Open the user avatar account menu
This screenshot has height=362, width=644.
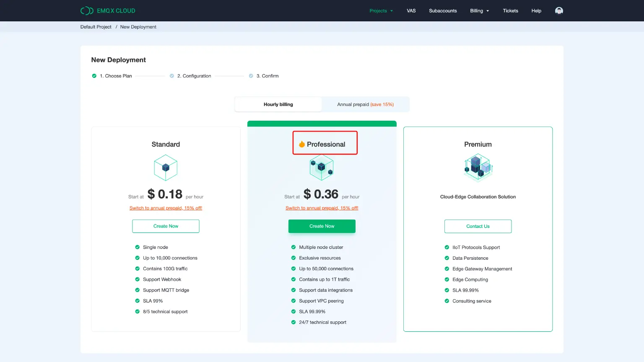click(559, 11)
